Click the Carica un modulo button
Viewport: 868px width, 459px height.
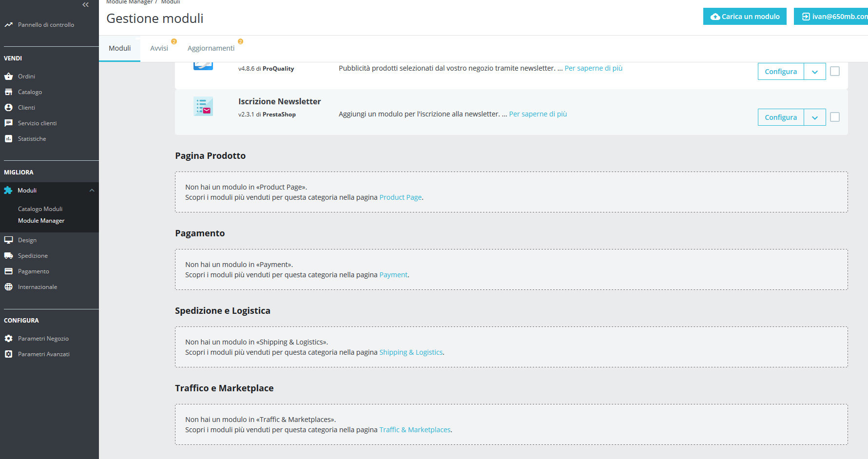[745, 17]
